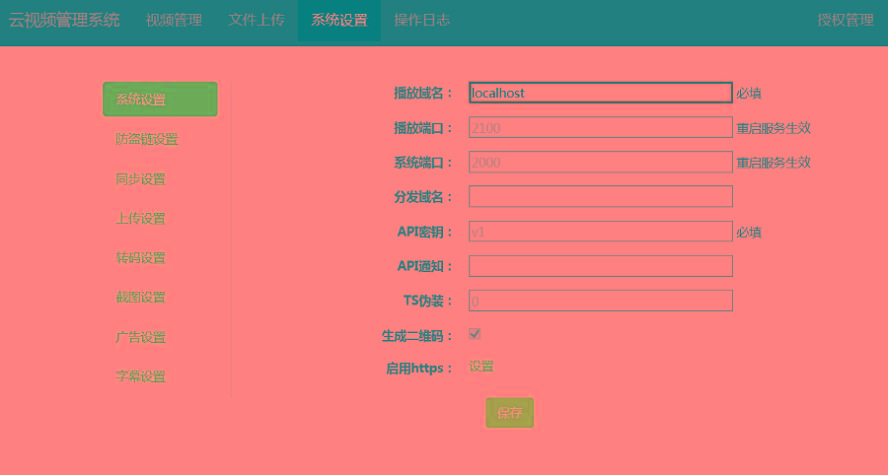Select 转码设置 from the sidebar
Image resolution: width=888 pixels, height=475 pixels.
141,258
